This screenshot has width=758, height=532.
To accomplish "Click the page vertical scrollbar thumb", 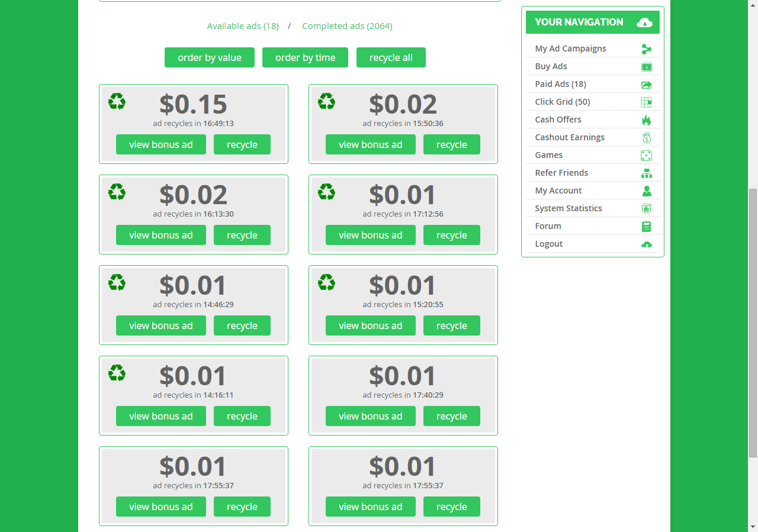I will point(753,323).
